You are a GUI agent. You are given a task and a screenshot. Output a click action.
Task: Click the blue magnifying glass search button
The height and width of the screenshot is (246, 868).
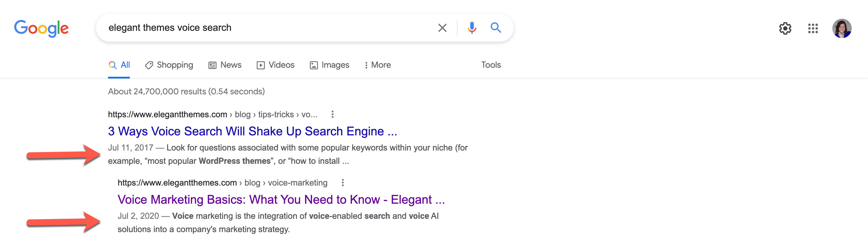coord(496,28)
